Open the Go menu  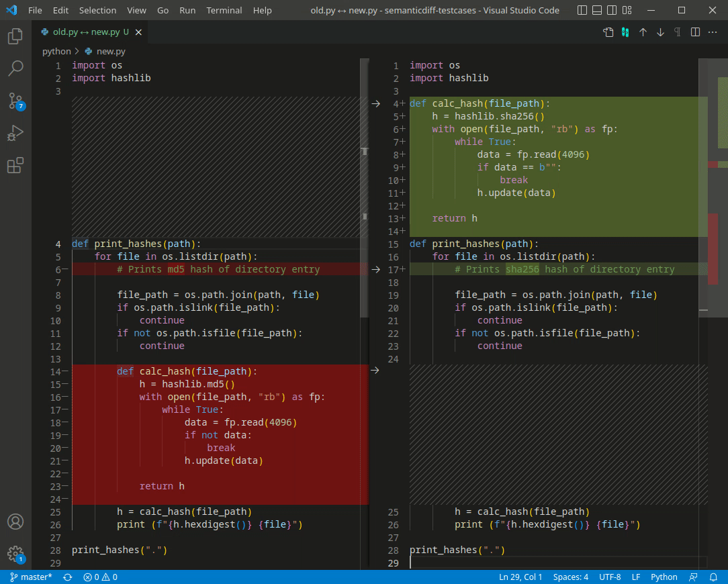[163, 10]
